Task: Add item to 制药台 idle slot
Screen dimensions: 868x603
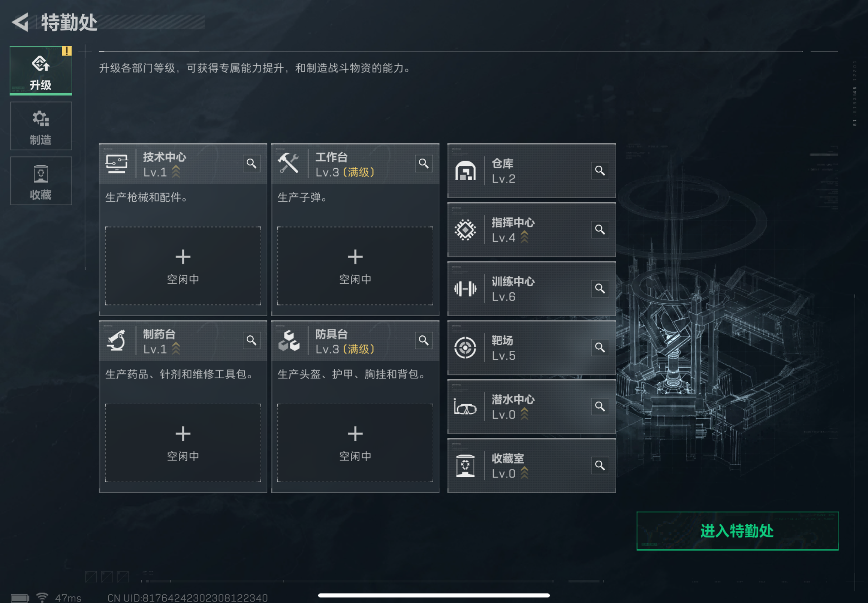Action: (x=183, y=443)
